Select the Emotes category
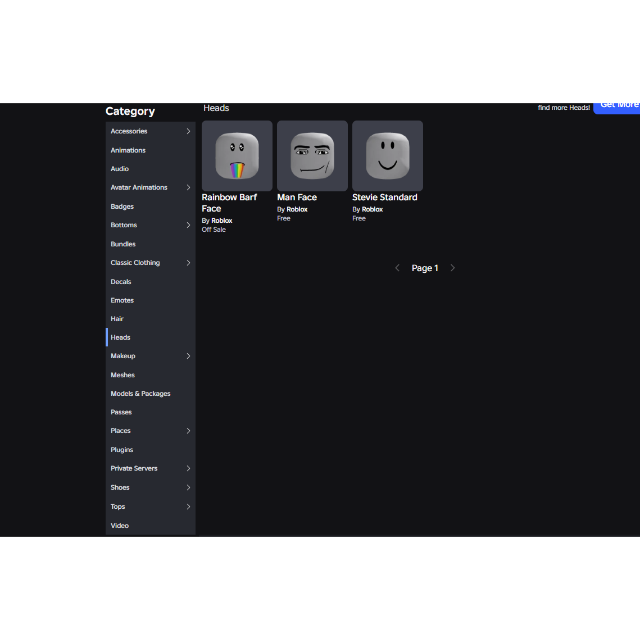Screen dimensions: 640x640 tap(151, 300)
